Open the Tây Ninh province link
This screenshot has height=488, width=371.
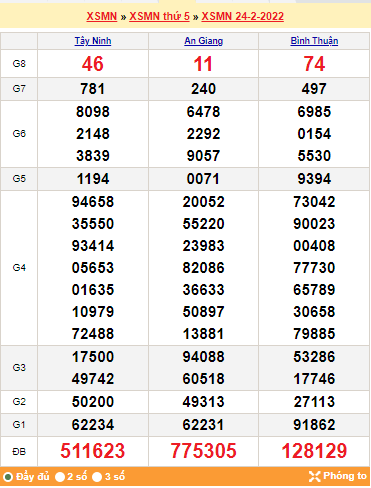(93, 41)
